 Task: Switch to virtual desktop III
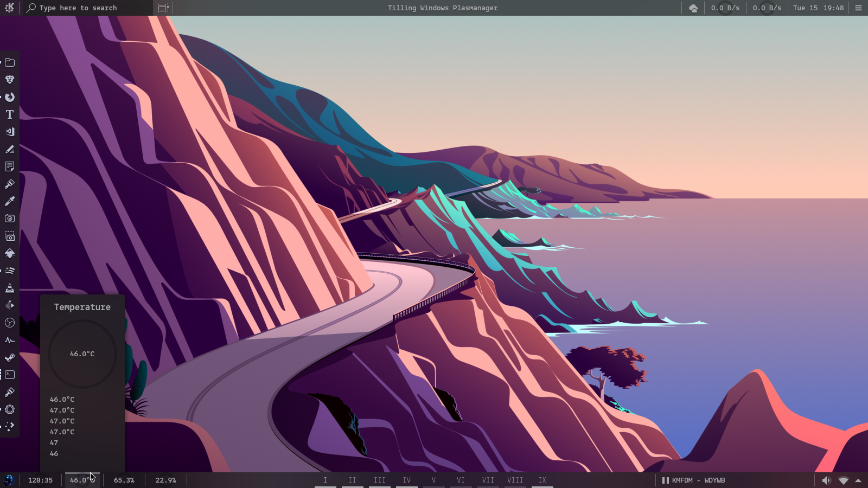pos(380,480)
